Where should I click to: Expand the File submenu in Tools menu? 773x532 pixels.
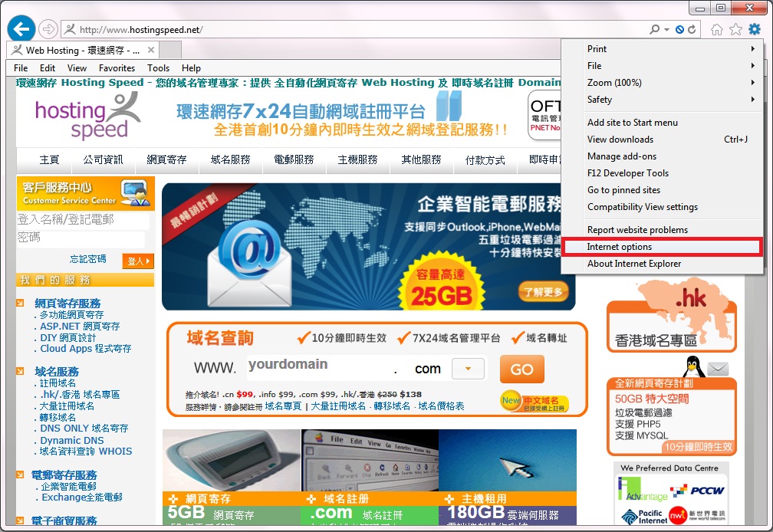click(663, 65)
